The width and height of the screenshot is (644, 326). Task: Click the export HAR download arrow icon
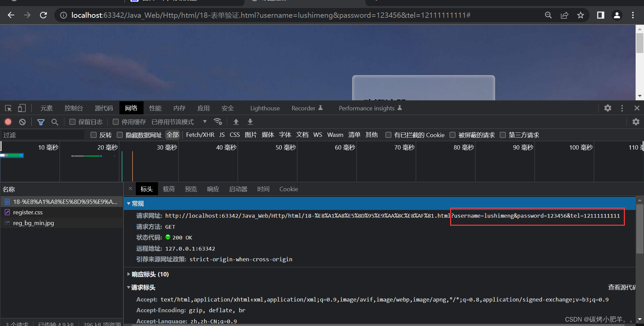(250, 122)
